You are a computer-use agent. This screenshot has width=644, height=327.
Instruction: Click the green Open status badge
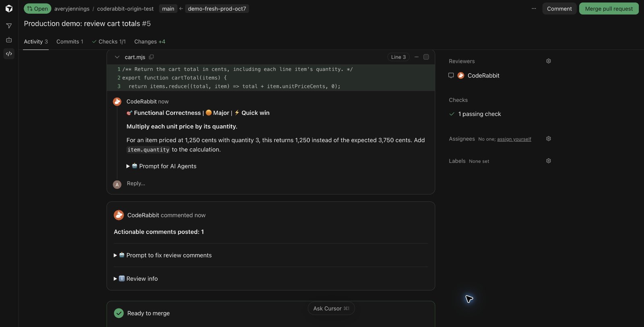[x=37, y=8]
